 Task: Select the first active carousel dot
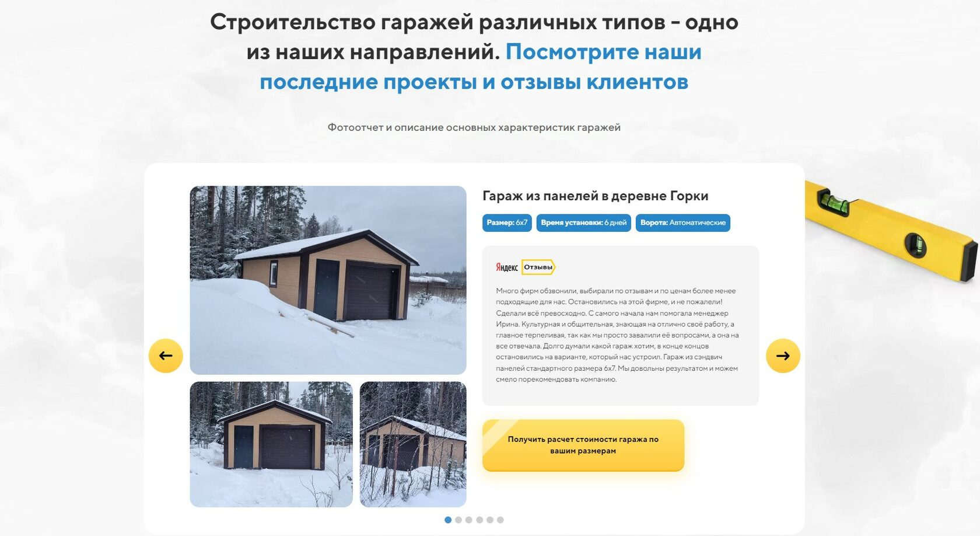[x=448, y=520]
